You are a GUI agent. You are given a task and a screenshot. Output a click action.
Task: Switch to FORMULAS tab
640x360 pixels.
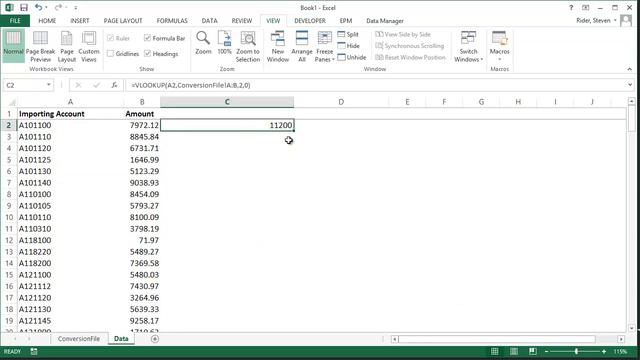(x=172, y=20)
